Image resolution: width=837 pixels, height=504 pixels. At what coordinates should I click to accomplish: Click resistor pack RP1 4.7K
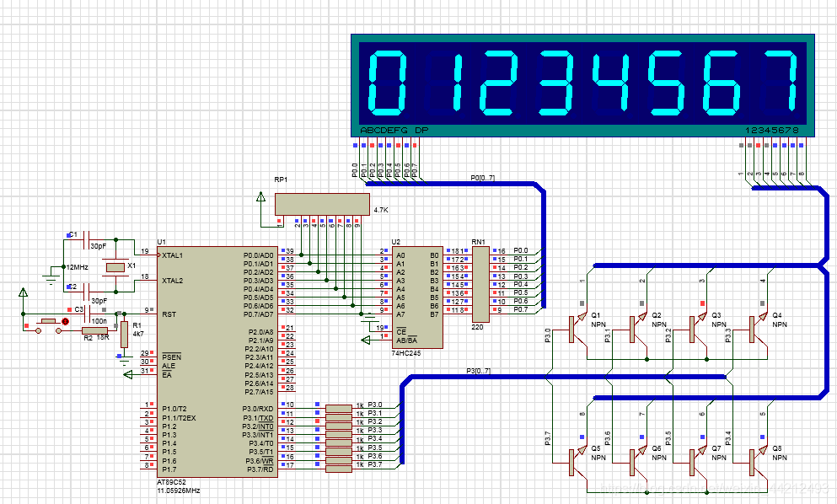pyautogui.click(x=322, y=205)
